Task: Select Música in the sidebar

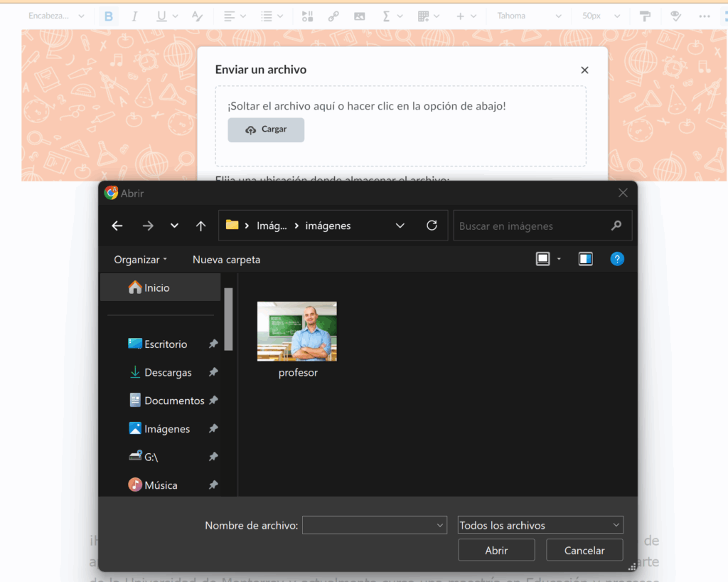Action: pos(161,485)
